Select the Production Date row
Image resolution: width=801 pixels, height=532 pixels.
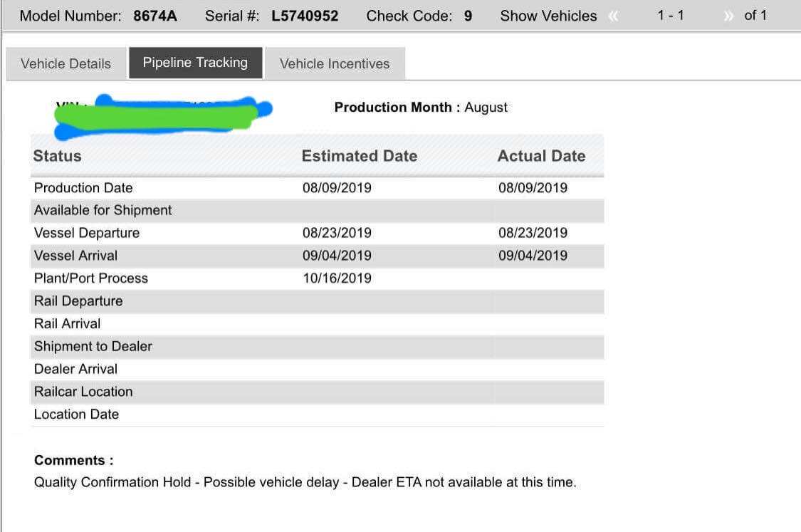(318, 188)
